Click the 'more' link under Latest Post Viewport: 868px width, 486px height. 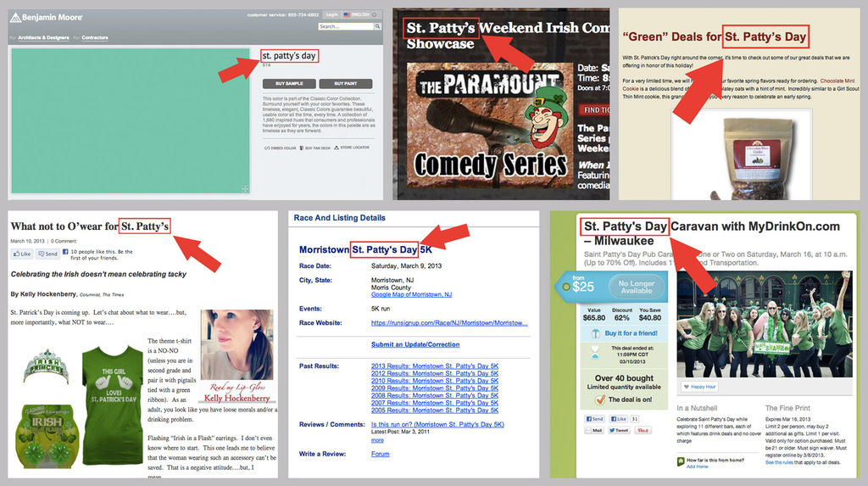pyautogui.click(x=377, y=440)
